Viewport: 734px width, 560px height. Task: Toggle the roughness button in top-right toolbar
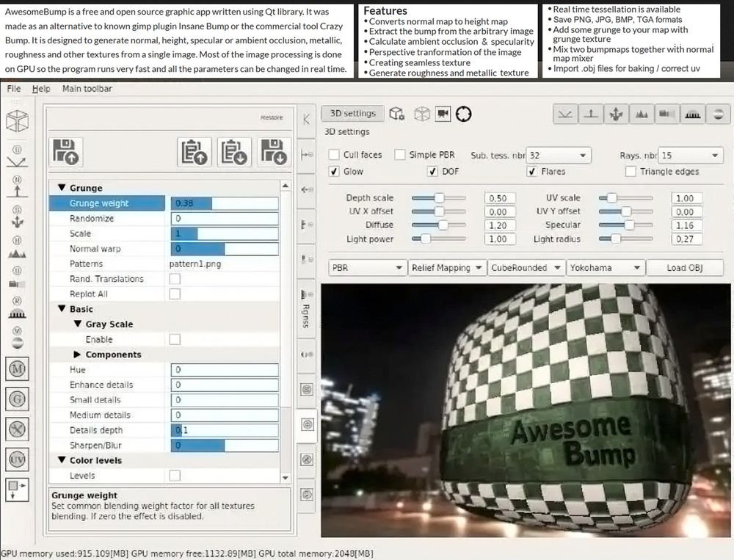coord(692,114)
